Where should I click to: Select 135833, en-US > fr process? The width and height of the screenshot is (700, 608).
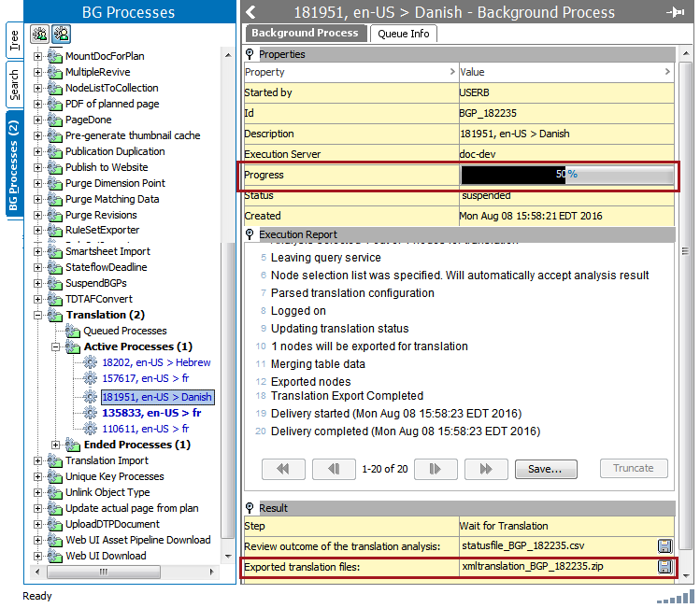pos(151,413)
